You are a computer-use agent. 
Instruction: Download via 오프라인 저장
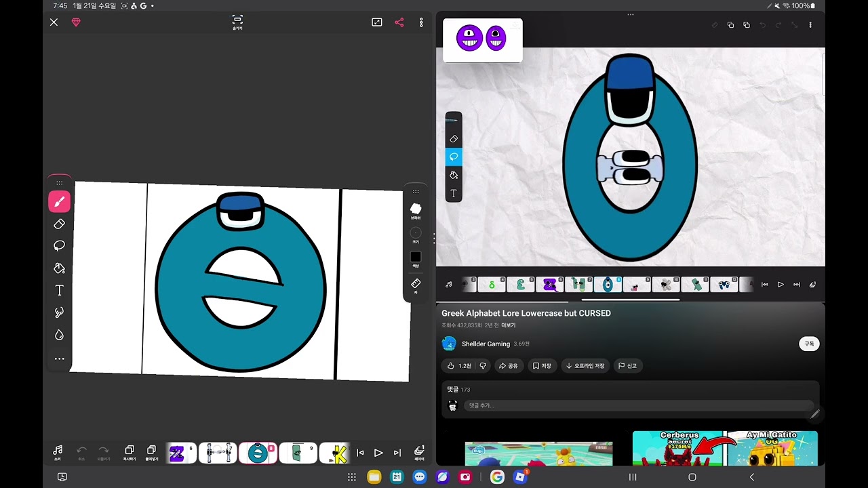585,366
